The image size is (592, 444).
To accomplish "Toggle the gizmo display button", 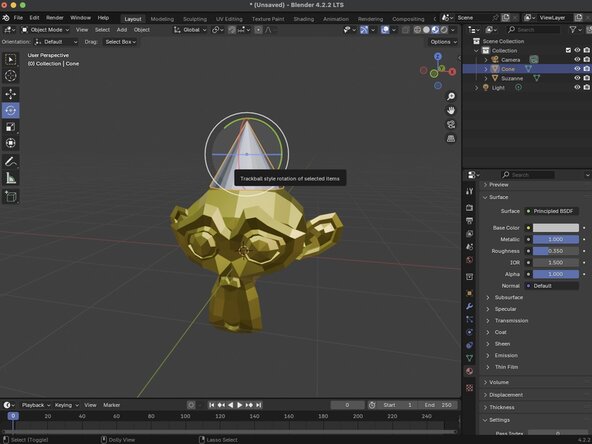I will [x=364, y=30].
